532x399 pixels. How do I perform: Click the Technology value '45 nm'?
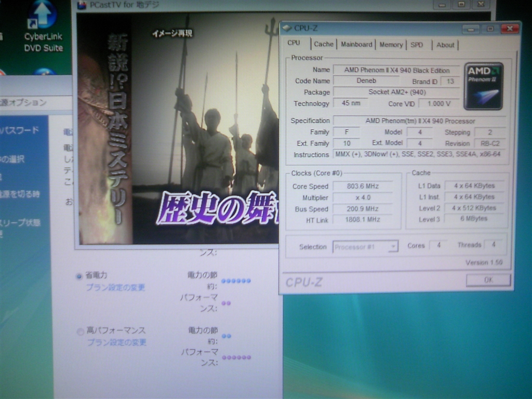tap(351, 103)
